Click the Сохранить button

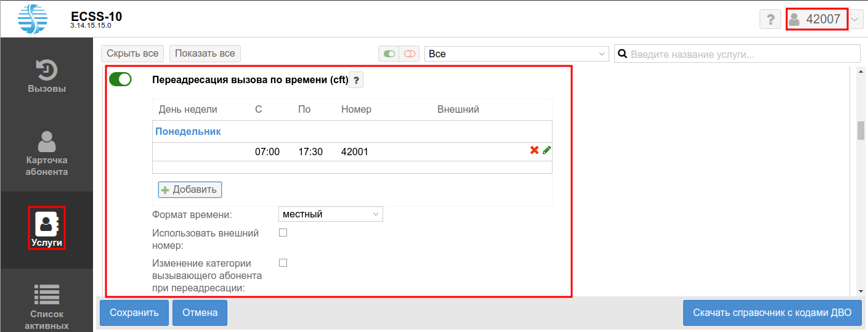tap(134, 313)
